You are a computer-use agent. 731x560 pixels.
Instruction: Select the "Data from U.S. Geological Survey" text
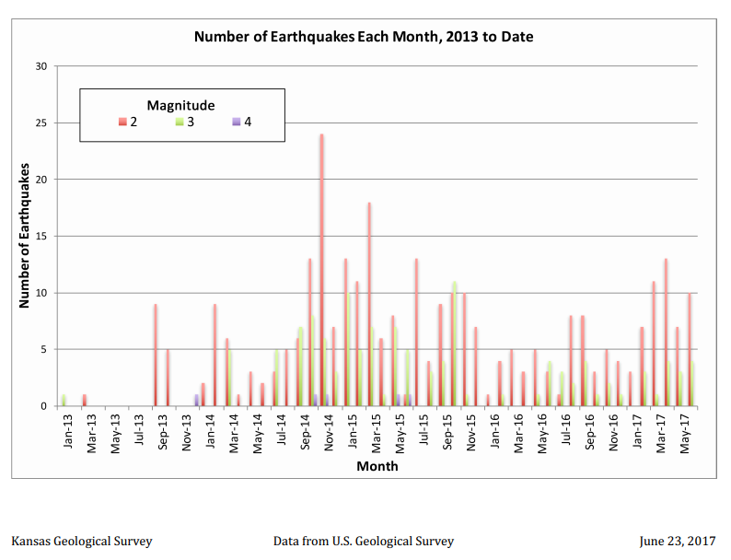tap(364, 542)
